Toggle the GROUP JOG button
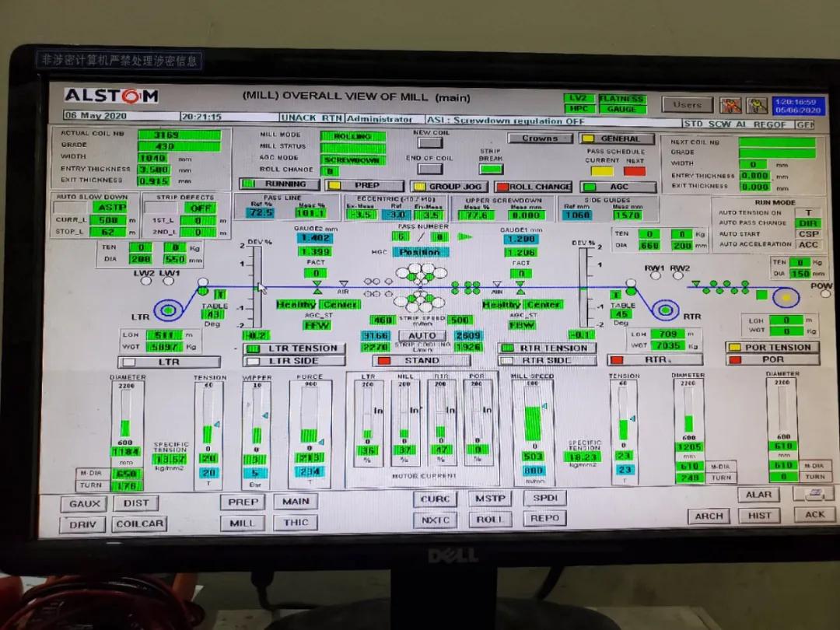 [449, 187]
